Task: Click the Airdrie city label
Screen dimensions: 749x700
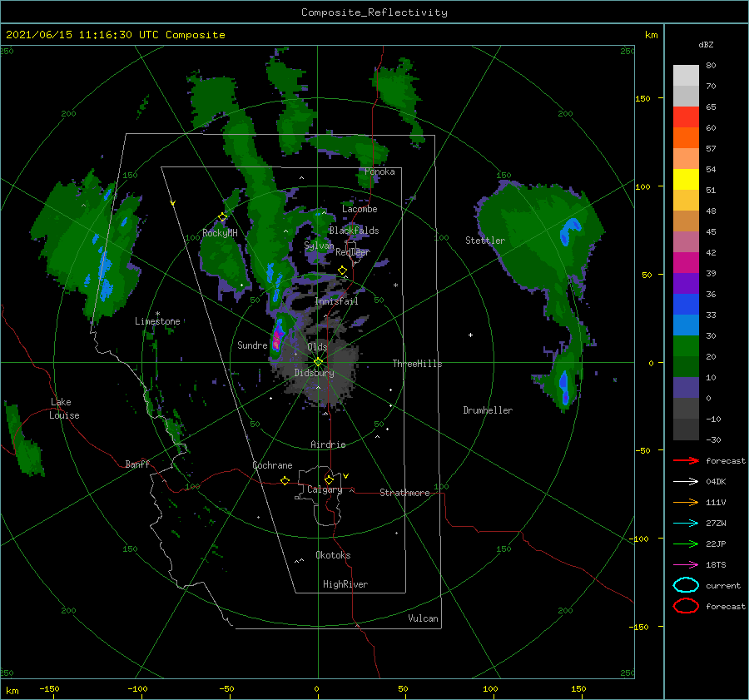Action: pyautogui.click(x=328, y=444)
